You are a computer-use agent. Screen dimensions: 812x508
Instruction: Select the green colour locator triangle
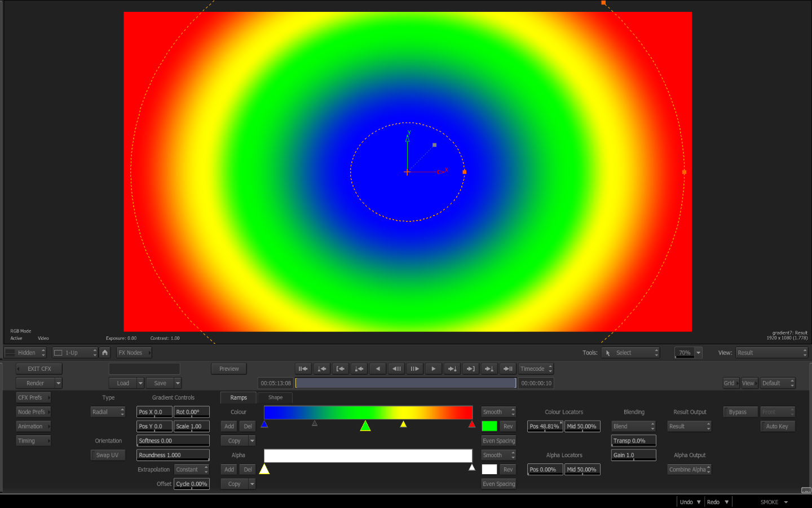(x=365, y=426)
